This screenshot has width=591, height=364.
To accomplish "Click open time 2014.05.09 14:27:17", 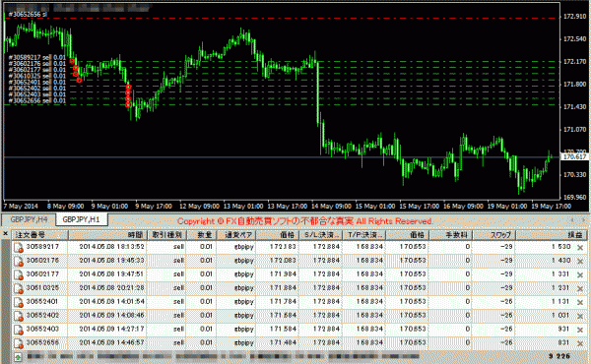I will coord(111,329).
